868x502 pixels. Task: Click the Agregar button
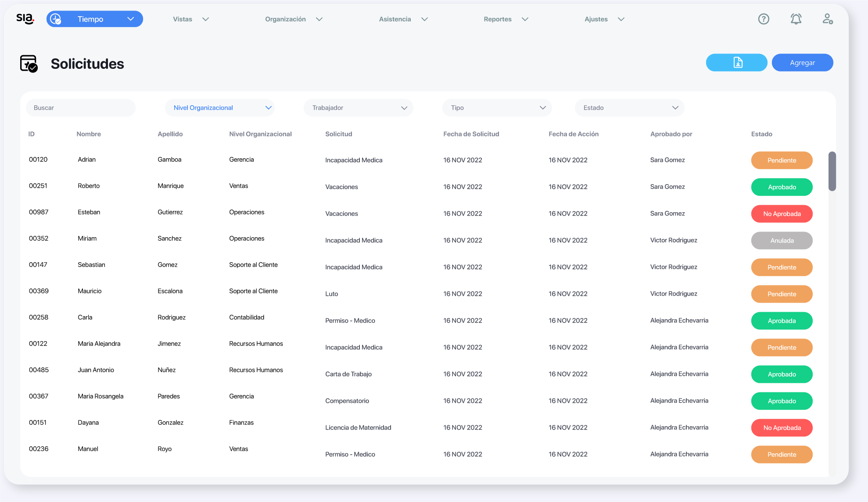802,63
